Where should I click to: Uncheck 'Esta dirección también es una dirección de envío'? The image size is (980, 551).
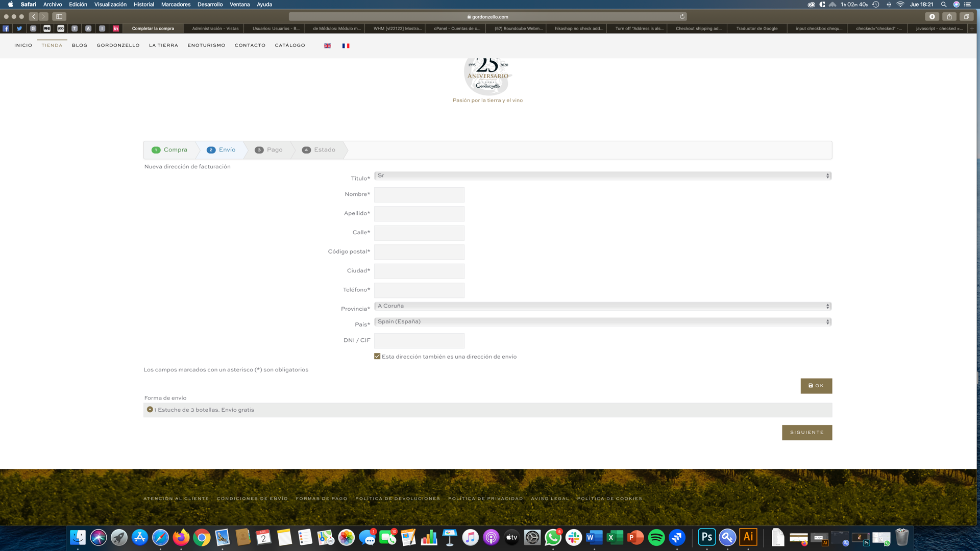tap(377, 357)
